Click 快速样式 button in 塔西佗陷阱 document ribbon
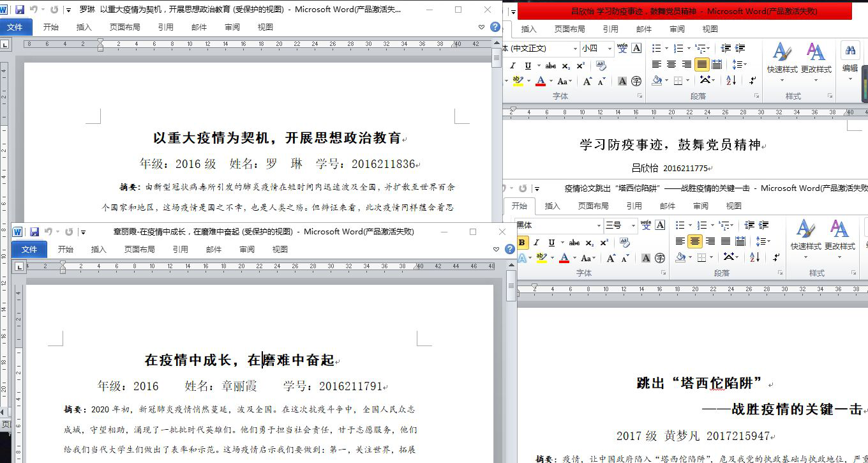Image resolution: width=868 pixels, height=463 pixels. 805,235
